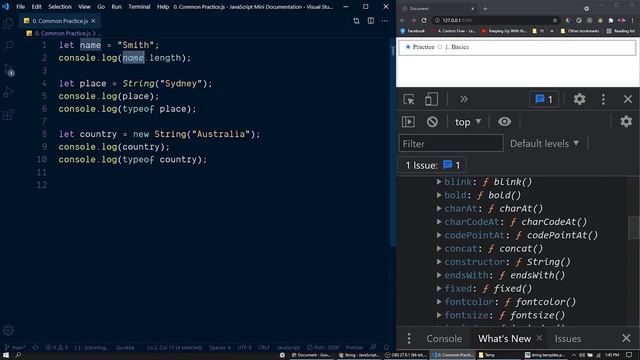The image size is (640, 360).
Task: Reload the browser page
Action: pos(424,20)
